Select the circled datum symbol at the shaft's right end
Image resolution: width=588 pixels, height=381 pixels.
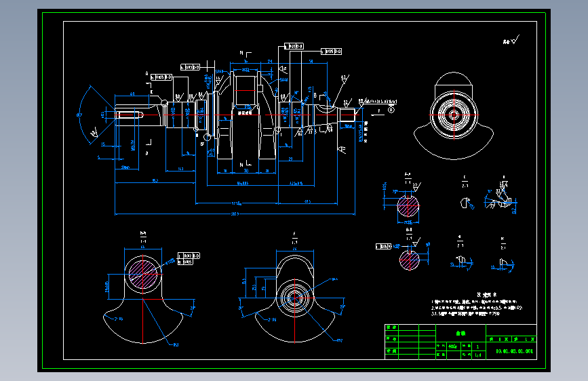(x=391, y=110)
